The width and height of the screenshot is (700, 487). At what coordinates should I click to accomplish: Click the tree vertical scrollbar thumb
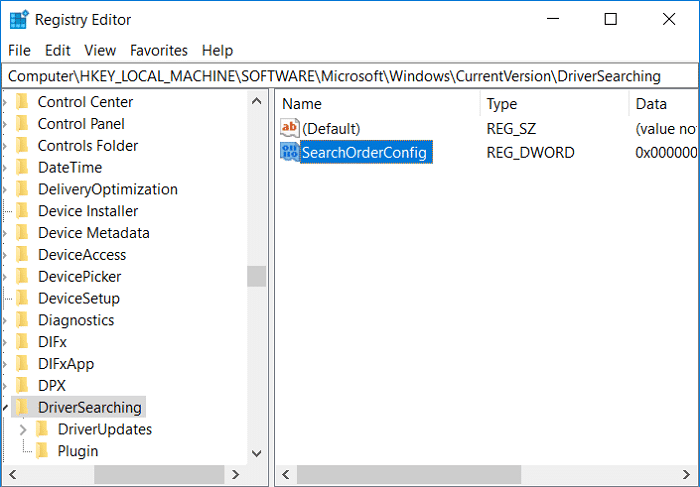(x=256, y=276)
